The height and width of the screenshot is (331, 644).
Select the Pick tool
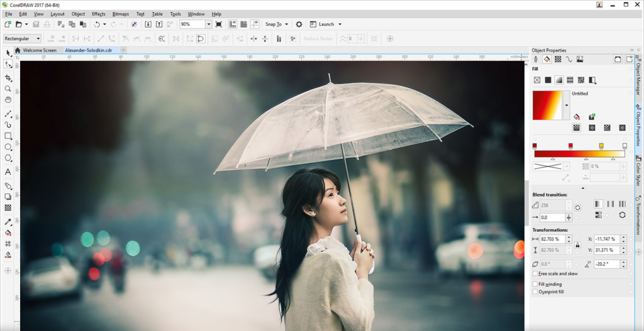point(8,53)
